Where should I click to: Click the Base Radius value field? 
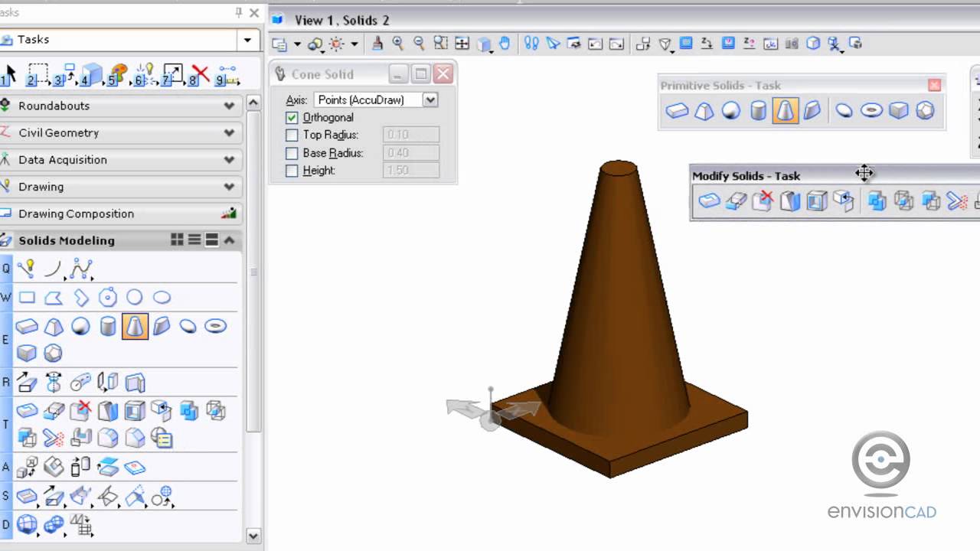click(x=411, y=153)
